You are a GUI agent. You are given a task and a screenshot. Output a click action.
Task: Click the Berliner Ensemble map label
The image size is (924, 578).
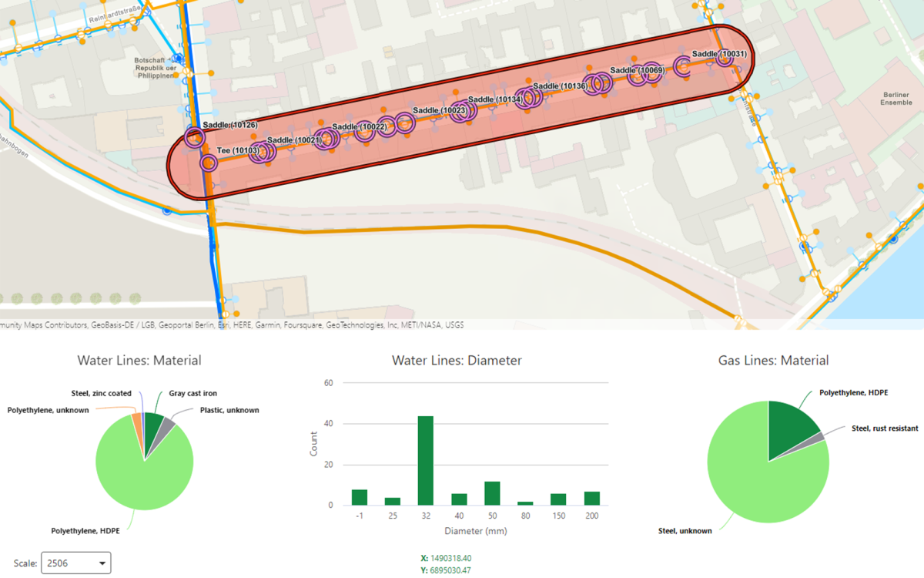click(896, 97)
